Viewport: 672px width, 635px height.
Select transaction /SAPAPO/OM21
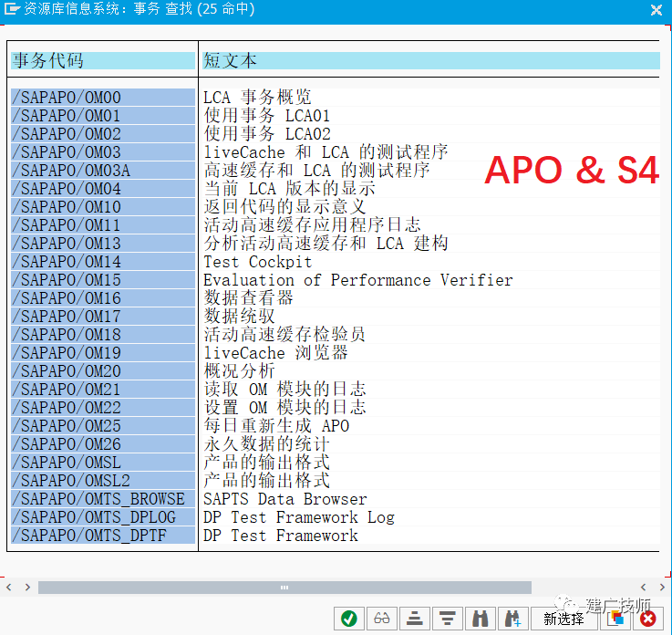[103, 390]
